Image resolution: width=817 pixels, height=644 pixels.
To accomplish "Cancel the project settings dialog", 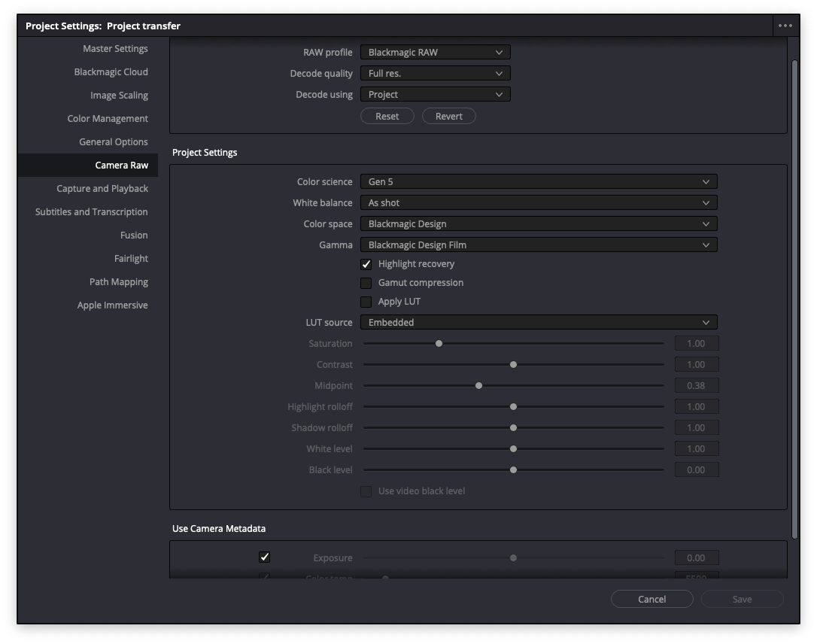I will click(651, 599).
